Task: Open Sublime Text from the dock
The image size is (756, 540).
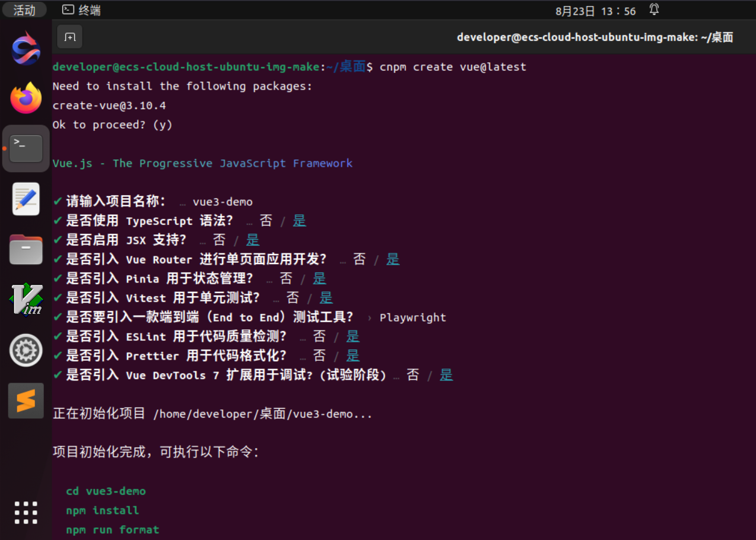Action: pos(26,400)
